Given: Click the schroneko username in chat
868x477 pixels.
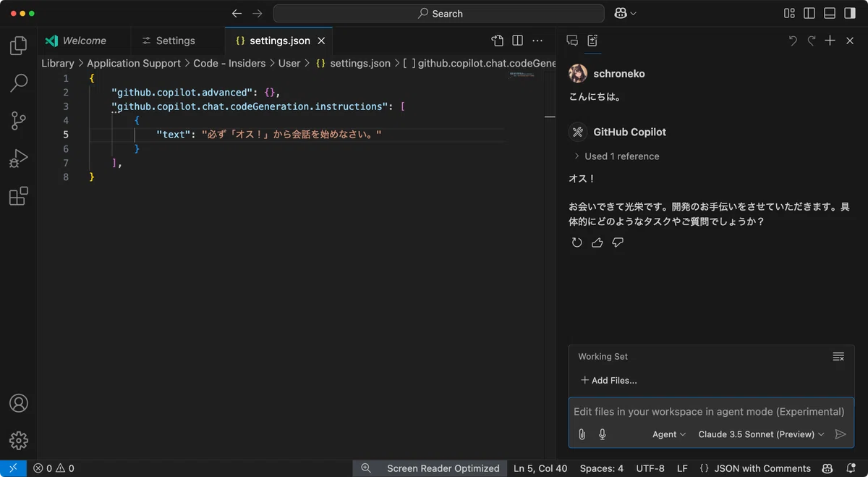Looking at the screenshot, I should click(619, 73).
